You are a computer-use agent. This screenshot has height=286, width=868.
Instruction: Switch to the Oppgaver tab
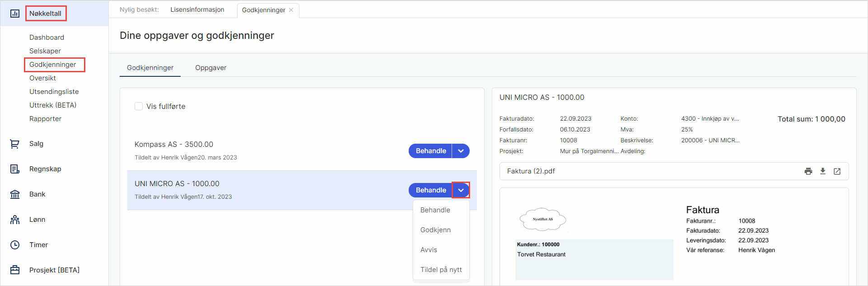[210, 68]
